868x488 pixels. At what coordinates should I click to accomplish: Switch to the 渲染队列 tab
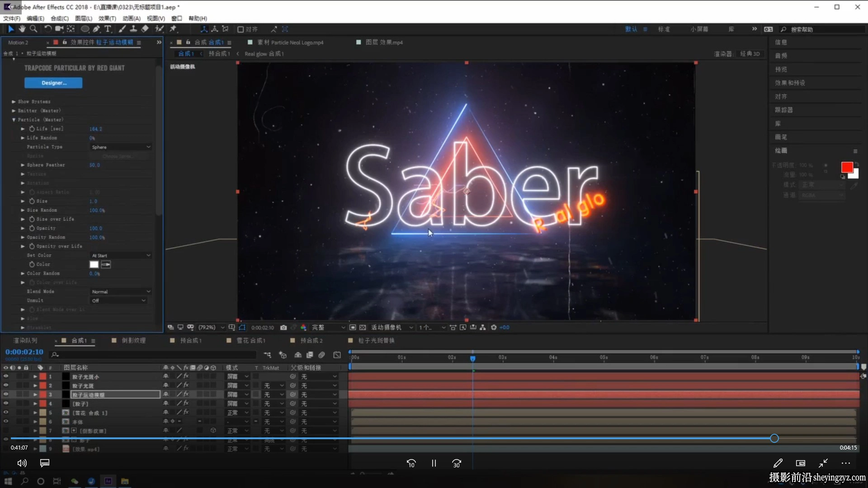[x=25, y=341]
